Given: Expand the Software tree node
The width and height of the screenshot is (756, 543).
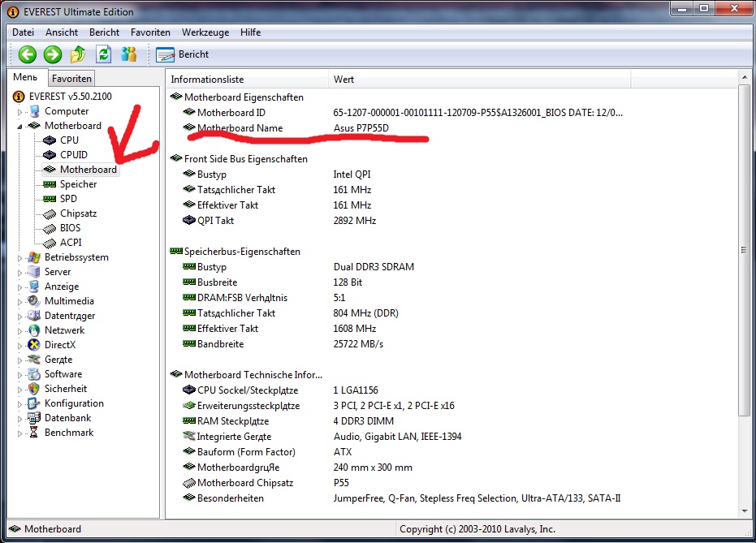Looking at the screenshot, I should 19,375.
